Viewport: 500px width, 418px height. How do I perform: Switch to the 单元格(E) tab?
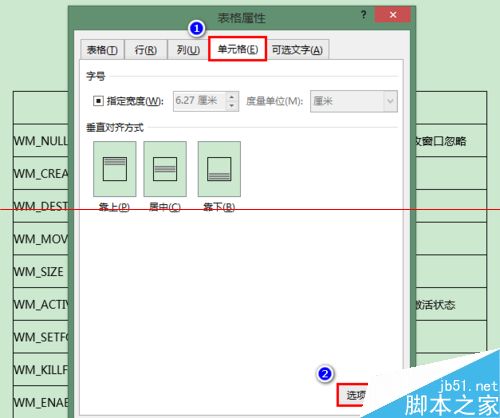[x=238, y=49]
